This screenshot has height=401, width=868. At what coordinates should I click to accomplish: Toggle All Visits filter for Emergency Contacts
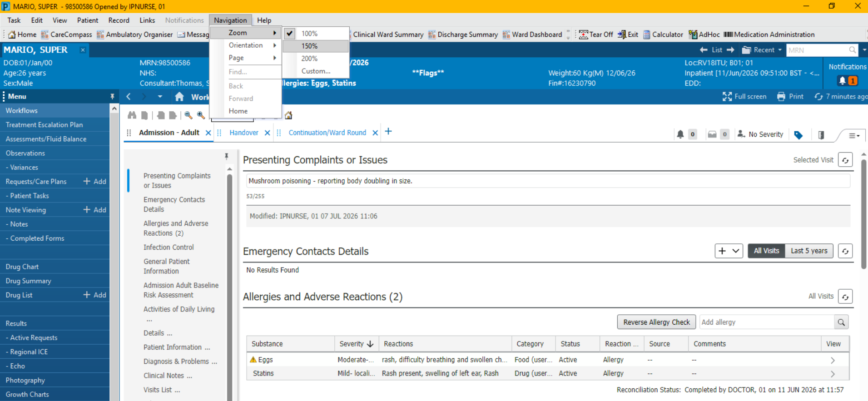click(x=766, y=251)
